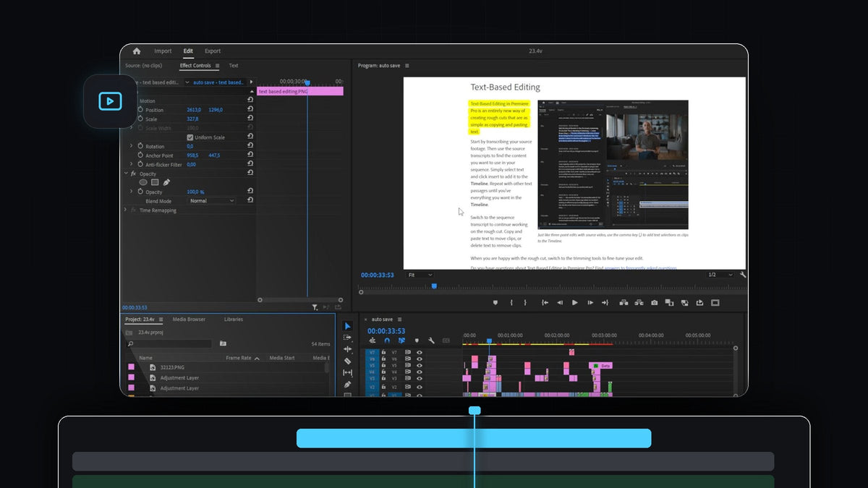This screenshot has width=868, height=488.
Task: Reset the Rotation parameter
Action: point(250,146)
